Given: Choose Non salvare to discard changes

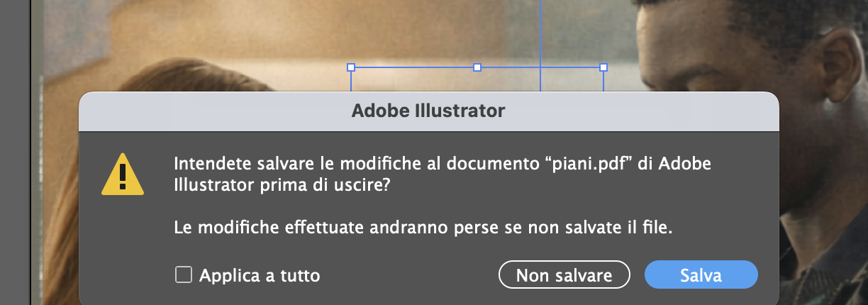Looking at the screenshot, I should pos(564,275).
